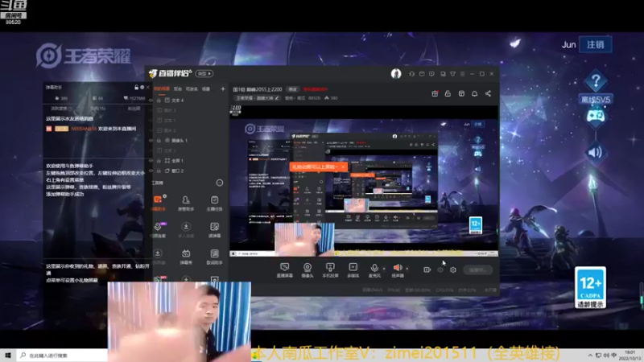Click the record video icon in bottom bar
644x362 pixels.
427,269
